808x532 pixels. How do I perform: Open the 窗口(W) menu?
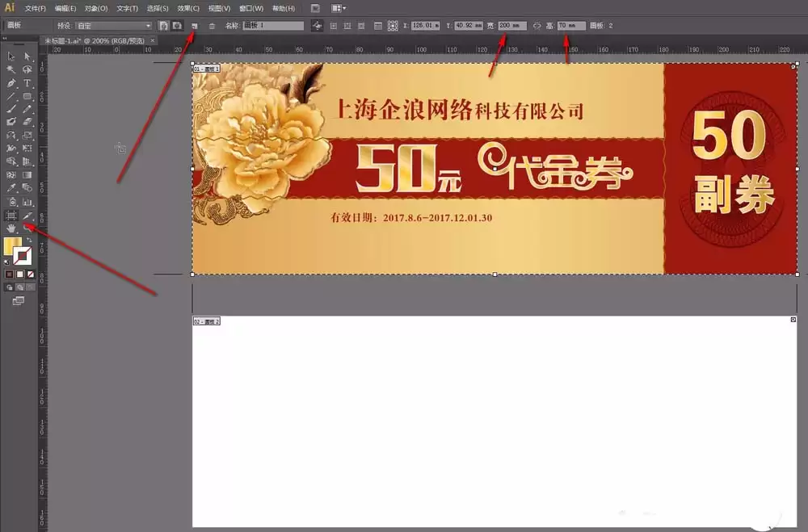[251, 9]
